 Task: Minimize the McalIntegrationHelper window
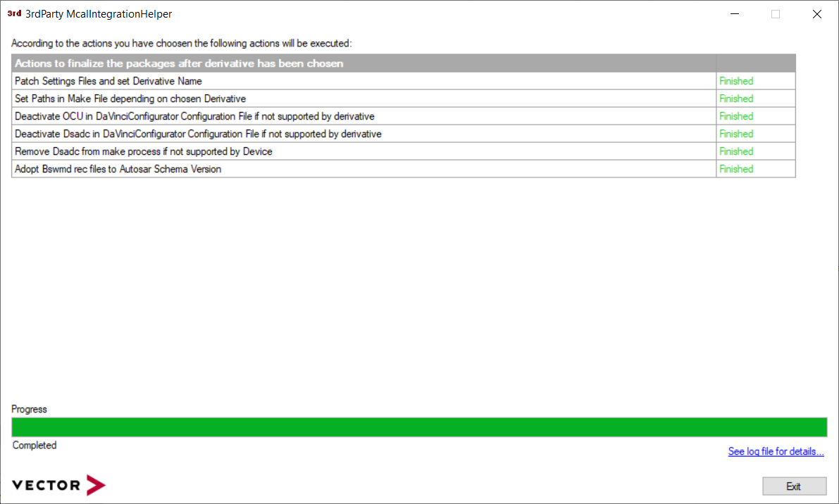pos(734,14)
